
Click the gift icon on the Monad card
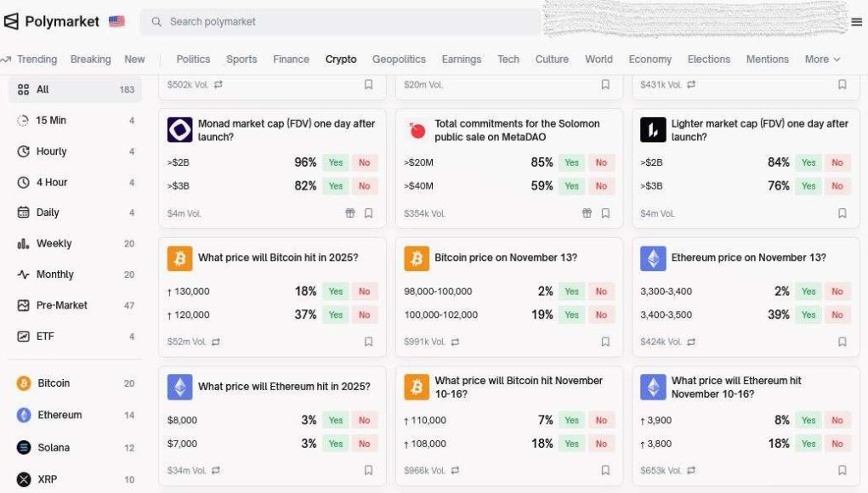(x=350, y=213)
